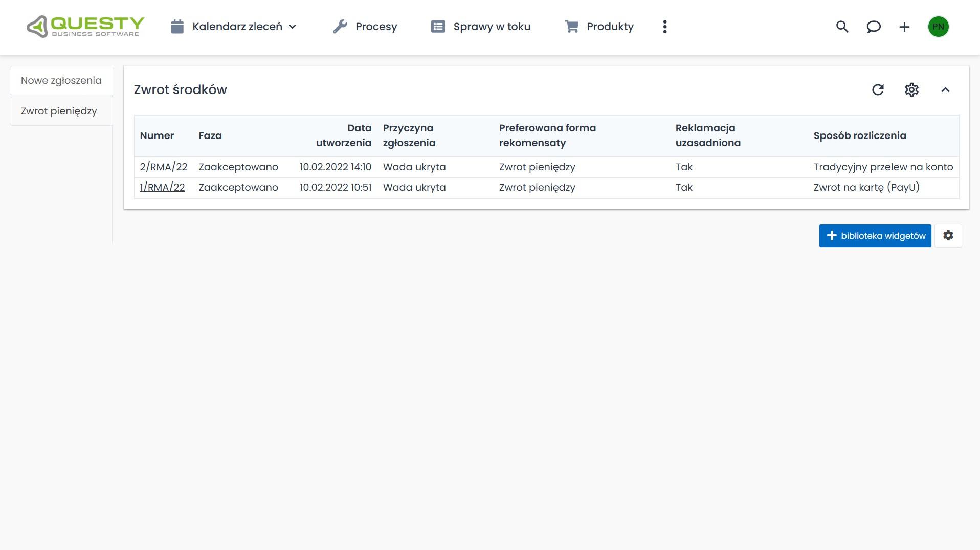This screenshot has width=980, height=550.
Task: Select the cell 10.02.2022 14:10
Action: tap(336, 167)
